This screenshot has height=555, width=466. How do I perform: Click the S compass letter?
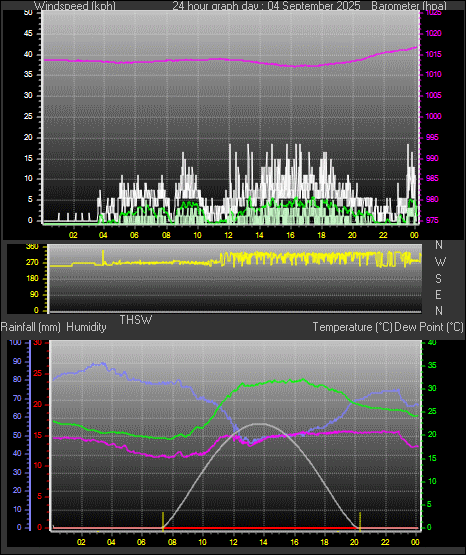pos(438,279)
